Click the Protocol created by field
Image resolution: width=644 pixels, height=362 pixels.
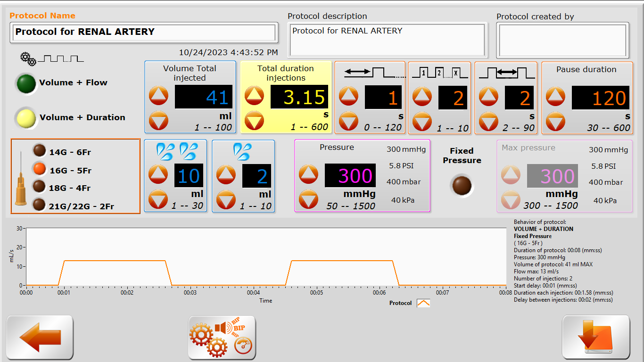coord(562,40)
